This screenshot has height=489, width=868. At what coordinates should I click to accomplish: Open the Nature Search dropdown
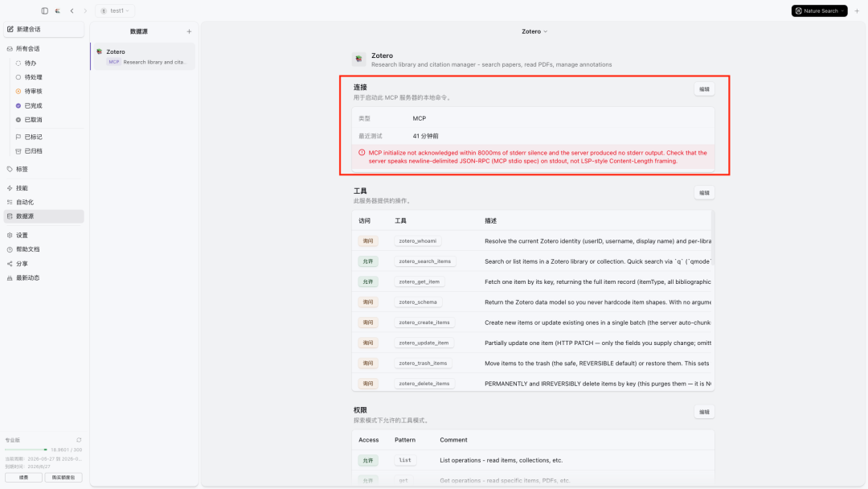819,10
